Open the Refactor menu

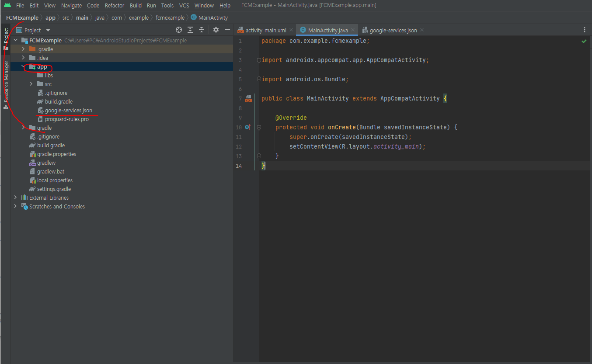(x=115, y=5)
